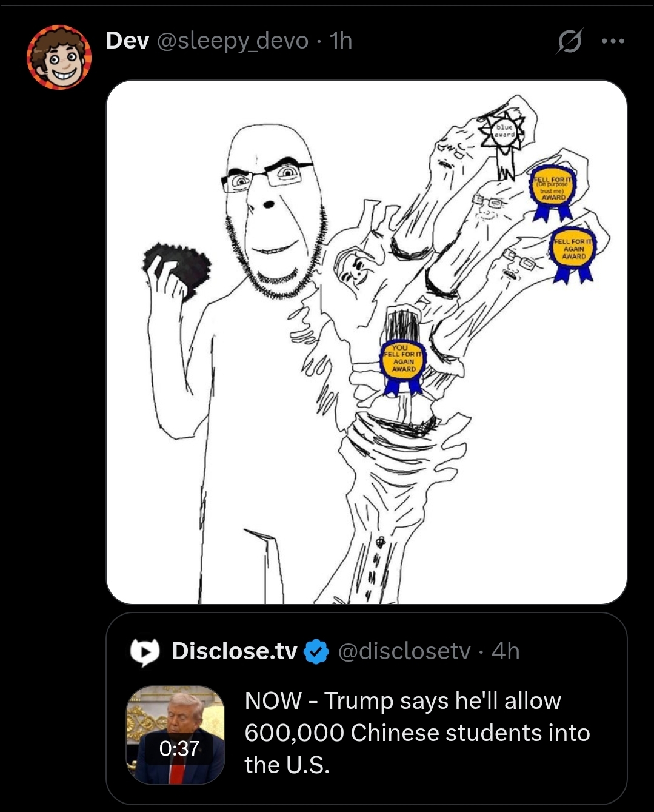Image resolution: width=654 pixels, height=812 pixels.
Task: Open the Disclose.tv logo avatar
Action: coord(145,652)
